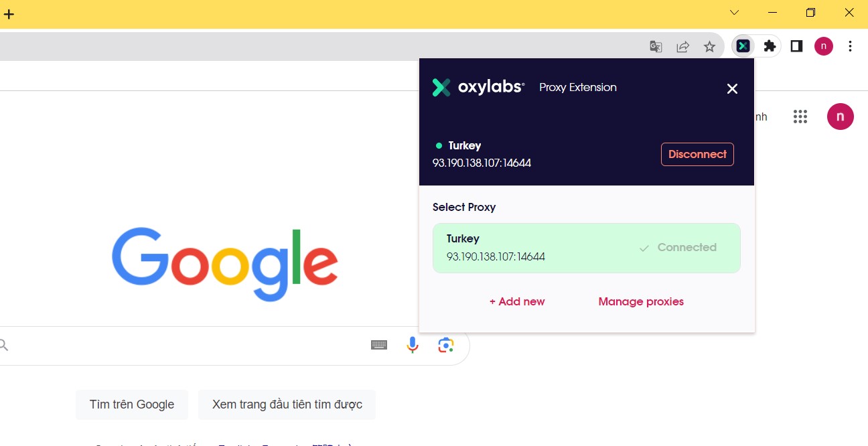The image size is (868, 446).
Task: Open the Chrome profile avatar in toolbar
Action: pyautogui.click(x=824, y=46)
